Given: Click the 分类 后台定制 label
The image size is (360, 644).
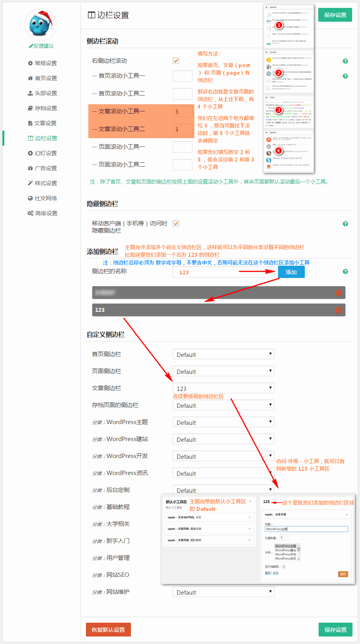Looking at the screenshot, I should pos(111,490).
